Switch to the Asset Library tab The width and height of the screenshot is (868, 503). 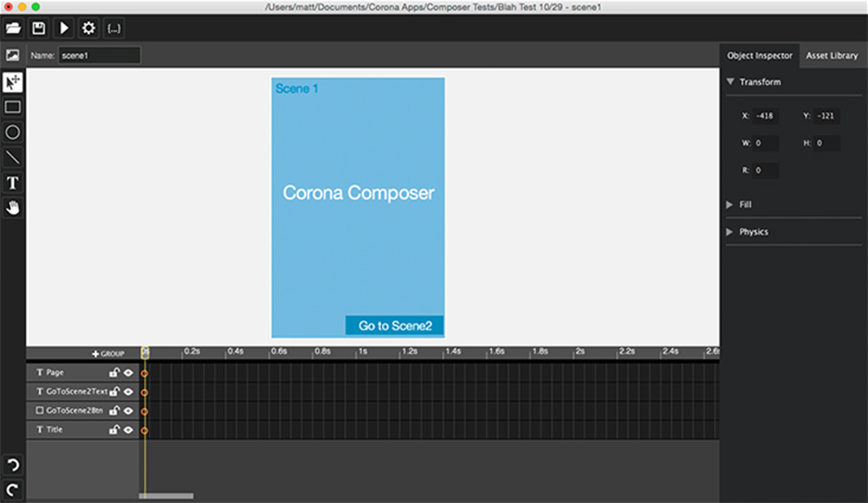click(x=832, y=56)
